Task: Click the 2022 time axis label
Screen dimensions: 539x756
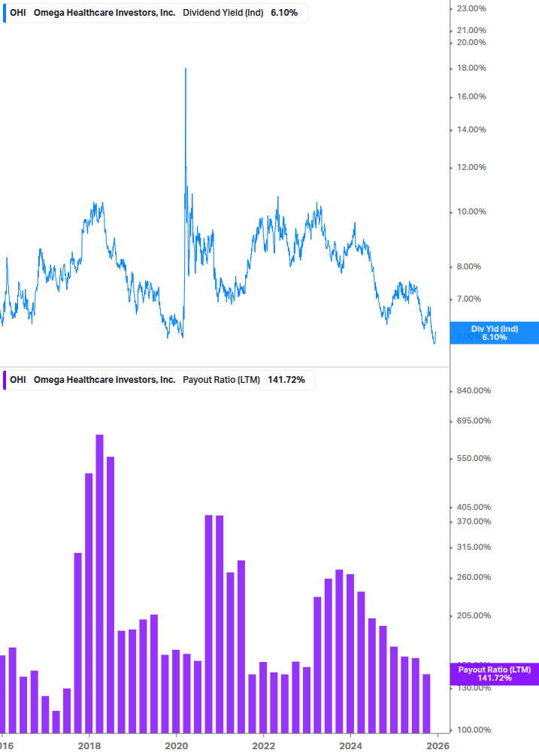Action: pos(263,746)
